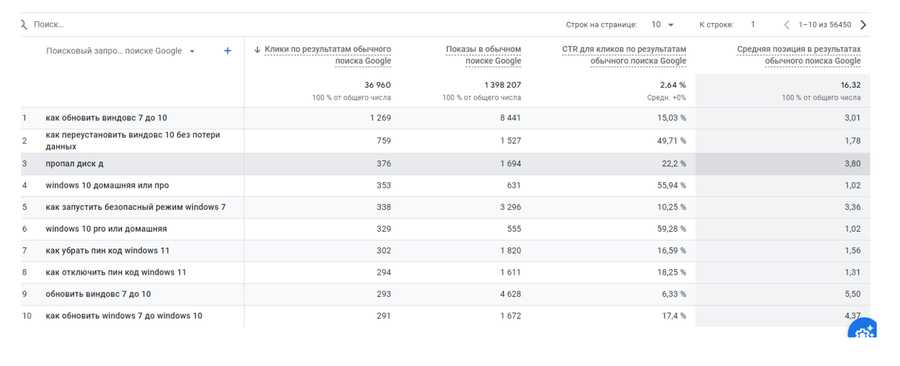Screen dimensions: 900x366
Task: Add a dimension with the plus icon
Action: (x=227, y=51)
